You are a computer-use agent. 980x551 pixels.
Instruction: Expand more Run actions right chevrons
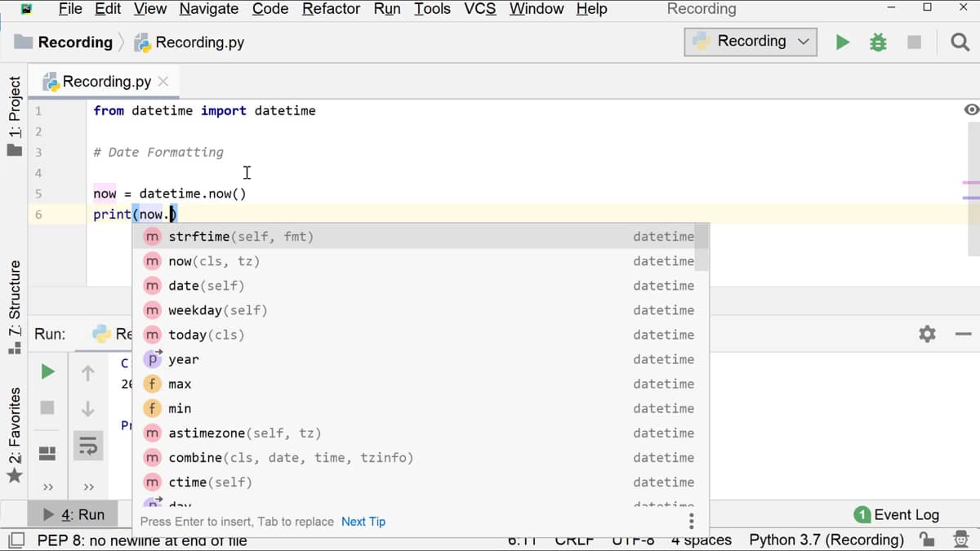[x=88, y=487]
